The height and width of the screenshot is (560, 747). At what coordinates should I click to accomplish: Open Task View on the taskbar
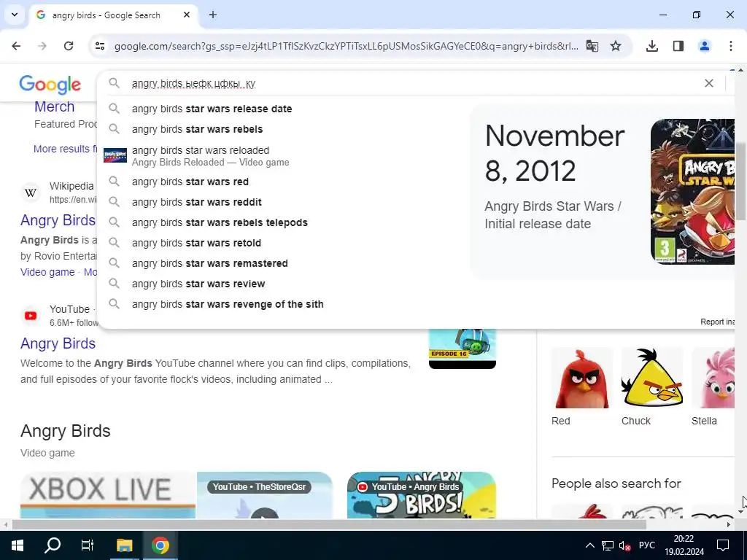tap(88, 545)
